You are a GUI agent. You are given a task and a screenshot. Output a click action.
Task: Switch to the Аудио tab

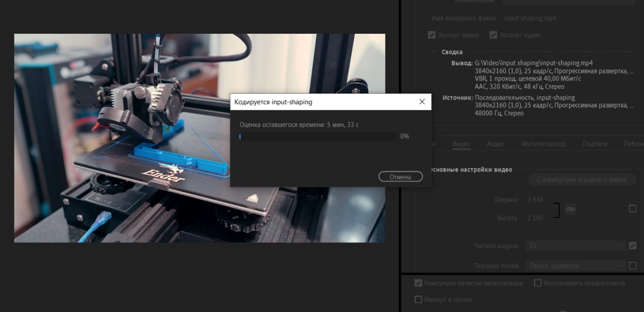(x=496, y=144)
